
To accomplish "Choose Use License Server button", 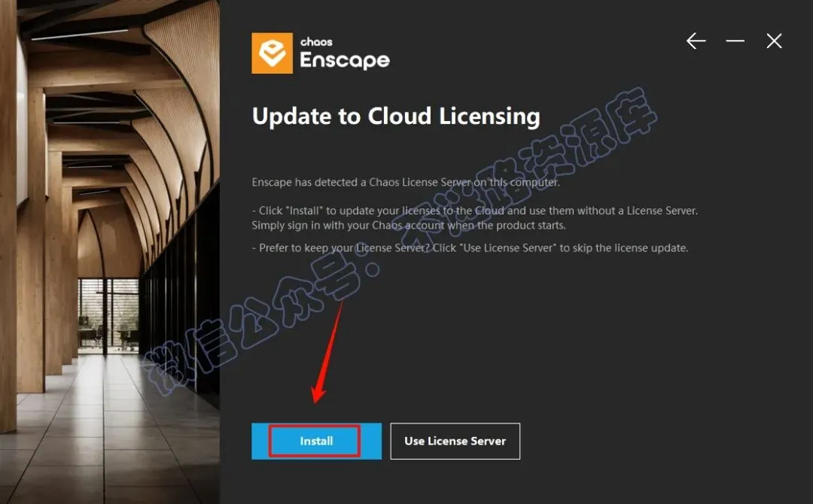I will click(x=455, y=442).
